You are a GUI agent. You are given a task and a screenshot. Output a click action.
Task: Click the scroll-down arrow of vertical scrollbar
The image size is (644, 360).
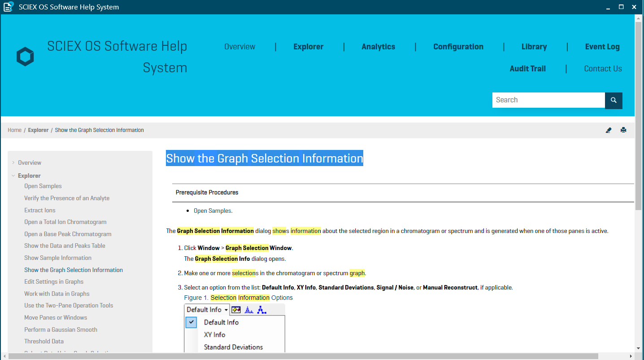pos(639,348)
